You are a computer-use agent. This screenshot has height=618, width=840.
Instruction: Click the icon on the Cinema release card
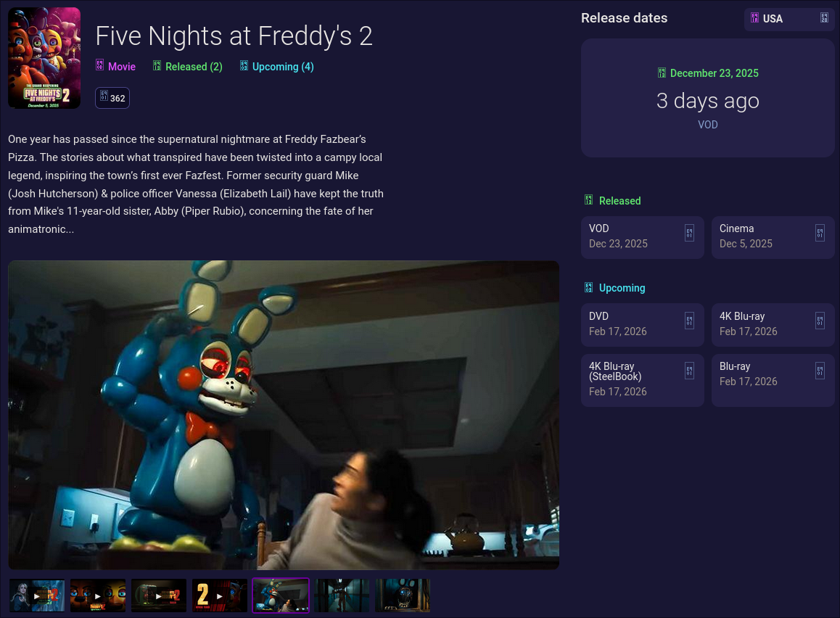click(820, 233)
